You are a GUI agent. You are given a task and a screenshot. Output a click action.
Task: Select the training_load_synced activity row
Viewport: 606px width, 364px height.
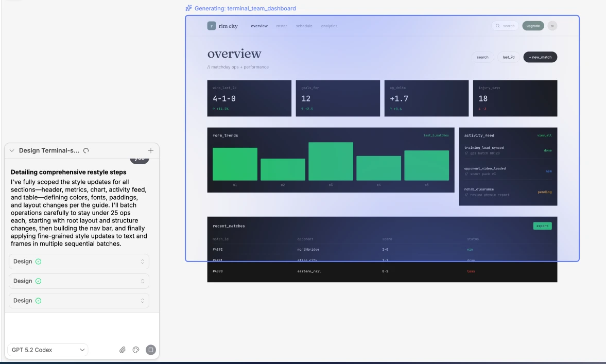[508, 150]
